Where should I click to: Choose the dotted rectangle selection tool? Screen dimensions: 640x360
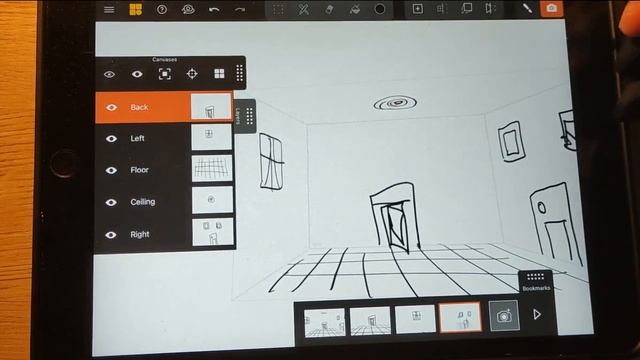(x=278, y=9)
